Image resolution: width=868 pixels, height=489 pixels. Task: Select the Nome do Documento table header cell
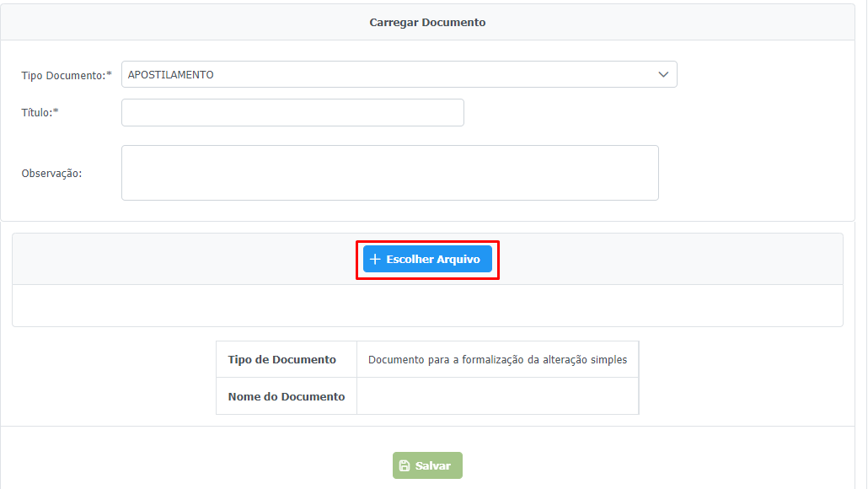coord(287,396)
